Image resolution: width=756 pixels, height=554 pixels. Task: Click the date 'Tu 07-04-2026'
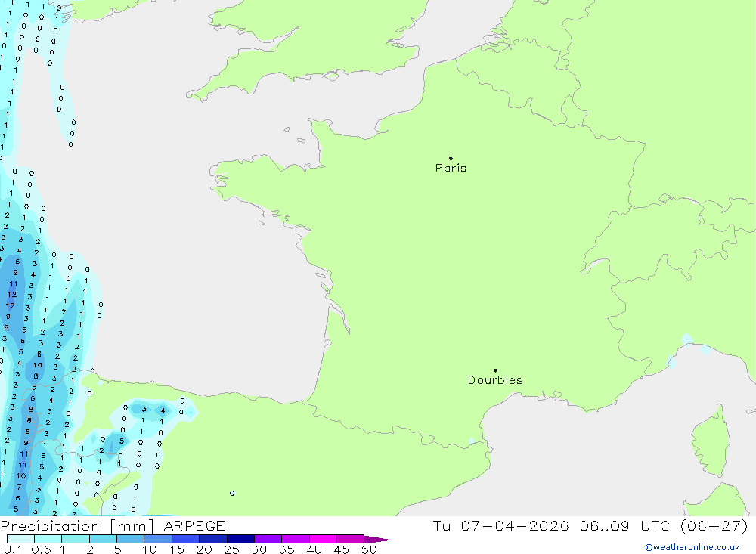point(500,526)
